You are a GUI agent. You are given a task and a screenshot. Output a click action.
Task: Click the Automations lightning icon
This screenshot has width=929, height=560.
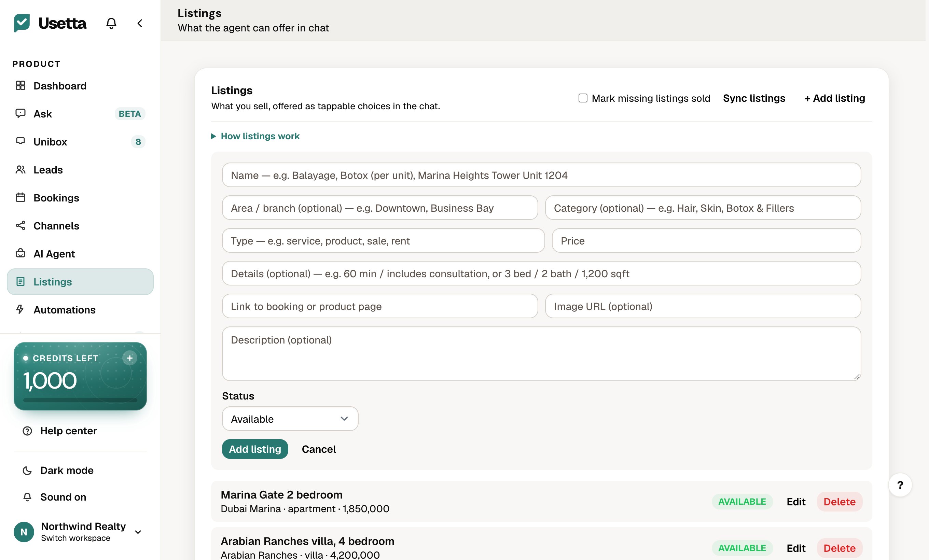[20, 309]
